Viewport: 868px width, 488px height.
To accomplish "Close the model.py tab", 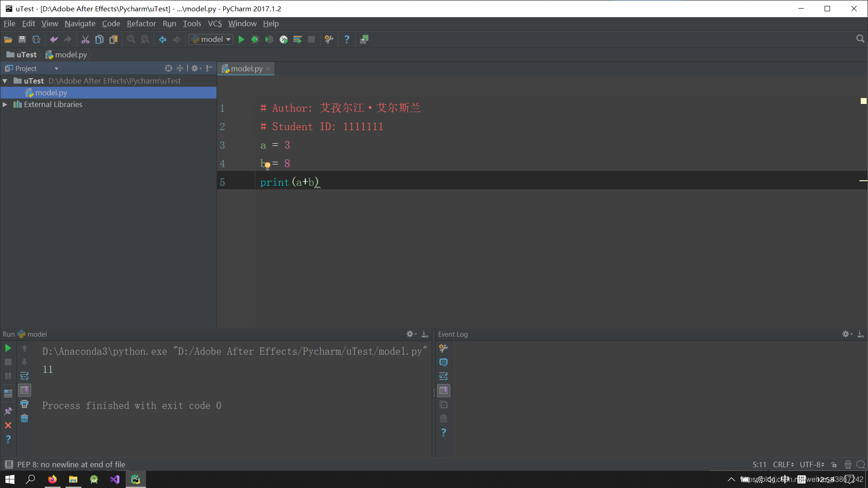I will click(269, 69).
